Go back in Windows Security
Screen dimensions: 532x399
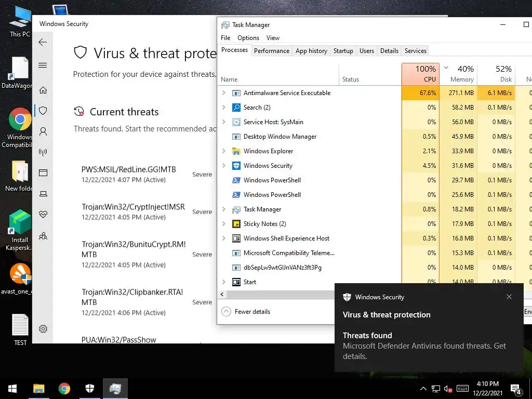point(43,42)
